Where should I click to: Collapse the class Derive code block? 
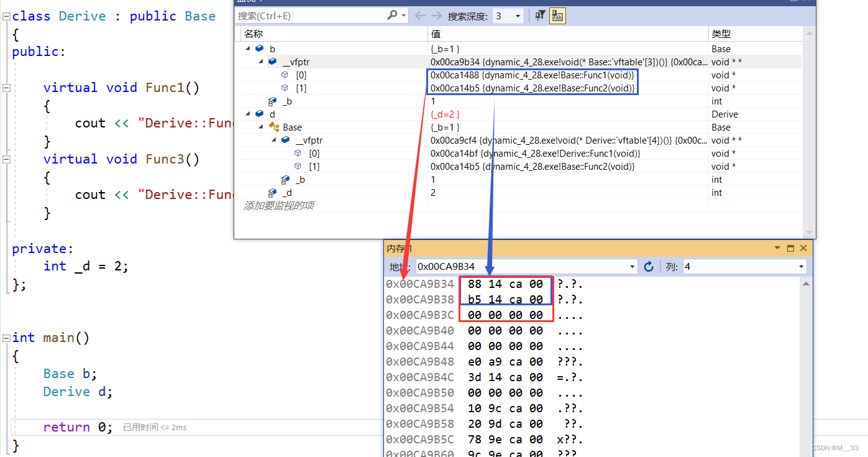(6, 16)
